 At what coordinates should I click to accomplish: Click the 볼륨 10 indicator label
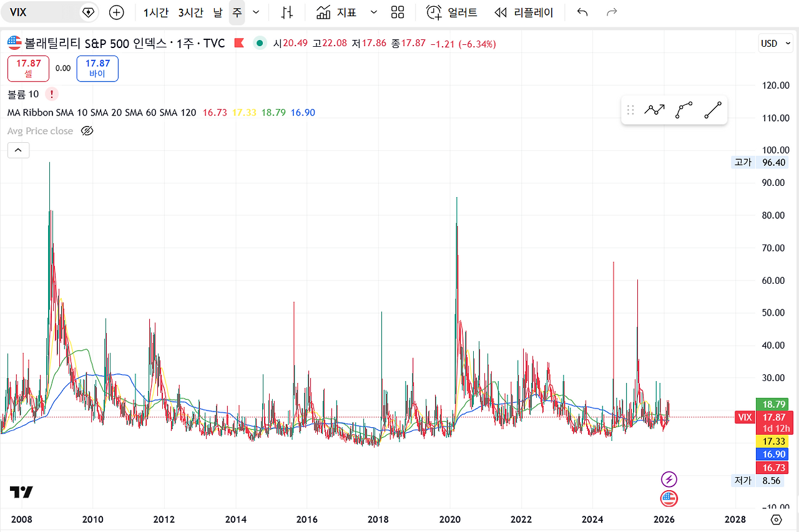[23, 94]
